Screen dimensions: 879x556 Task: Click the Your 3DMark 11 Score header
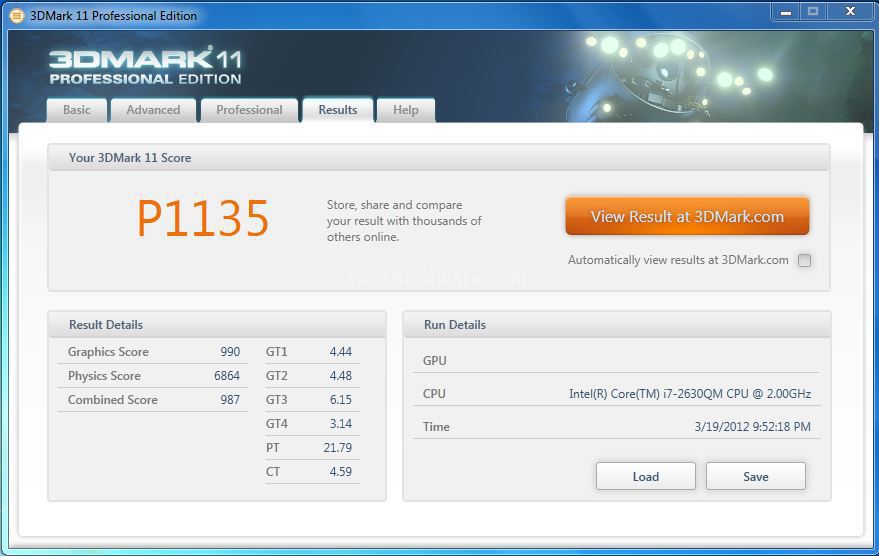[439, 158]
